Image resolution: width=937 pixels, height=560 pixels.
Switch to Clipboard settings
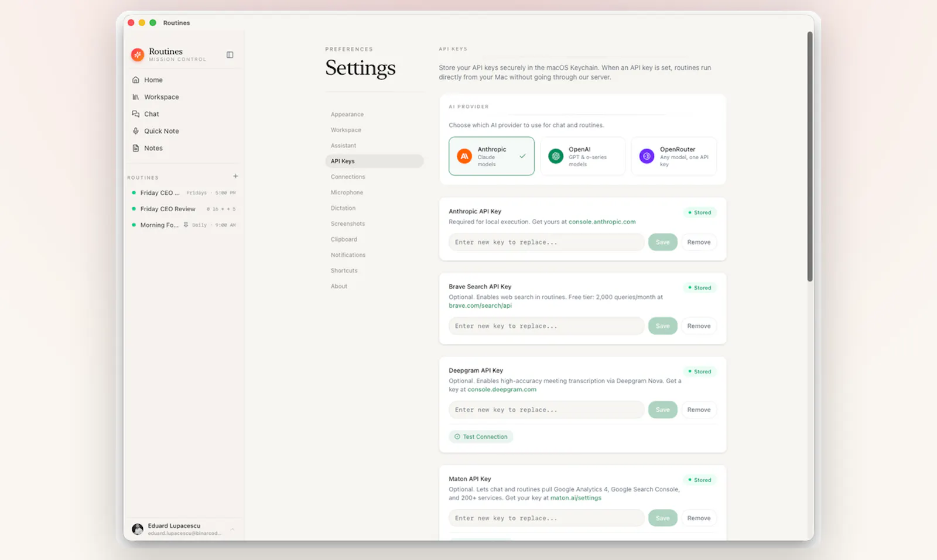tap(374, 239)
